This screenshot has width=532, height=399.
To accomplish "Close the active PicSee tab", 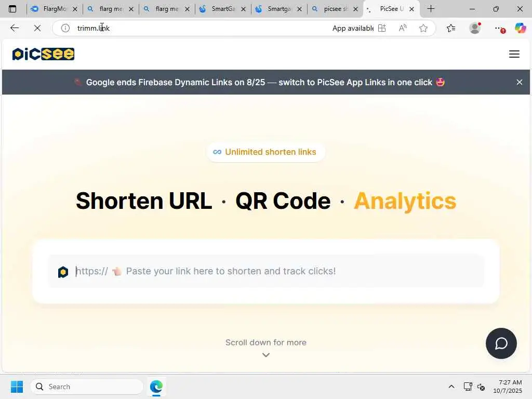I will click(411, 9).
